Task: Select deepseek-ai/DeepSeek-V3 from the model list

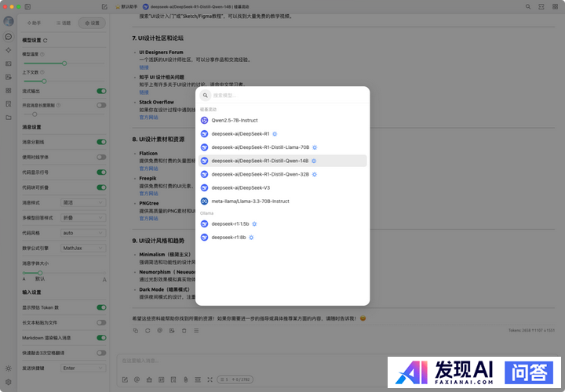Action: coord(240,188)
